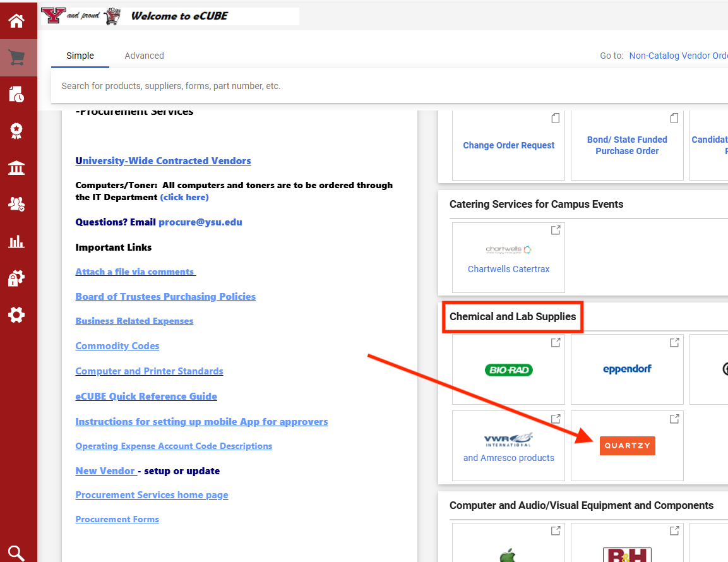
Task: Click external-link icon on VWR tile
Action: click(556, 419)
